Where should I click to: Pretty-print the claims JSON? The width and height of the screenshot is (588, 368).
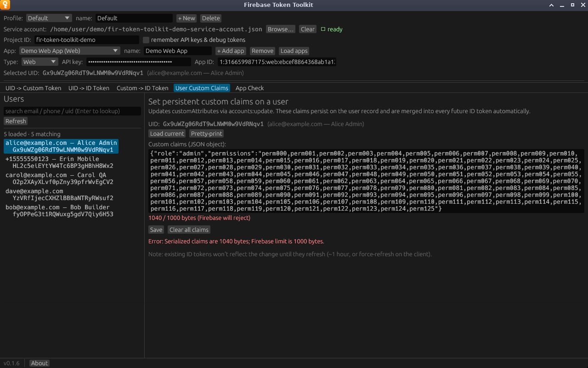click(x=206, y=133)
